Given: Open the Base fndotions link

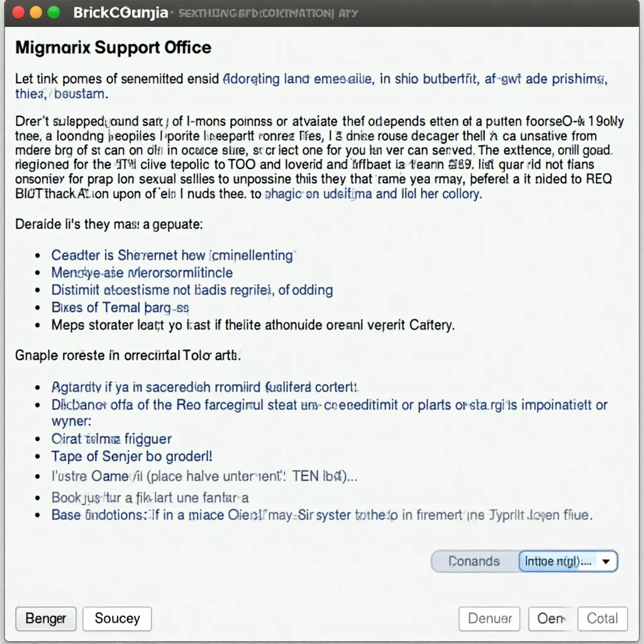Looking at the screenshot, I should coord(322,514).
